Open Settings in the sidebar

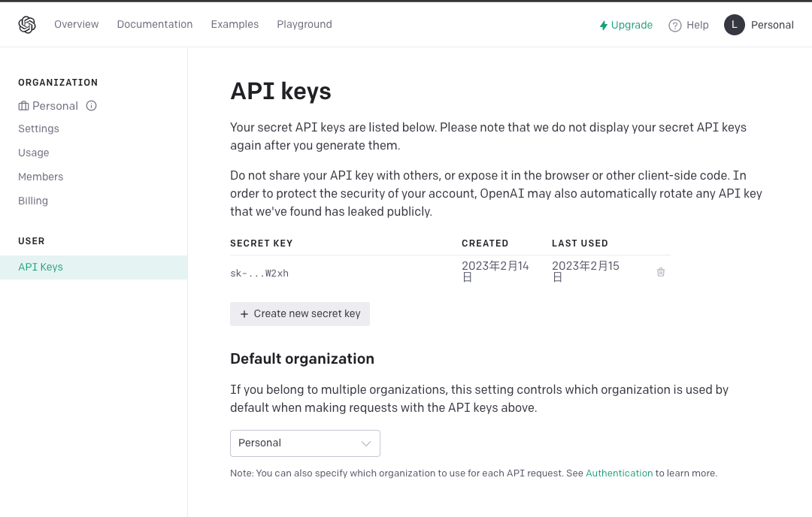pos(38,128)
